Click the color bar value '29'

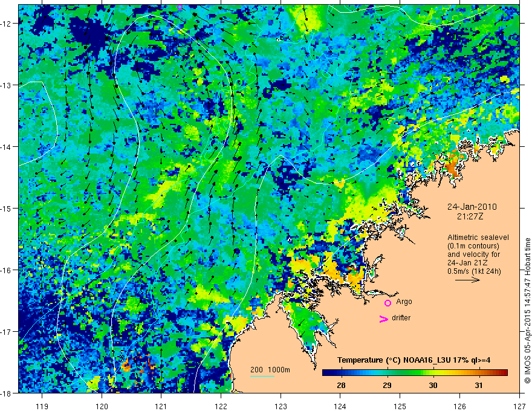tap(387, 386)
